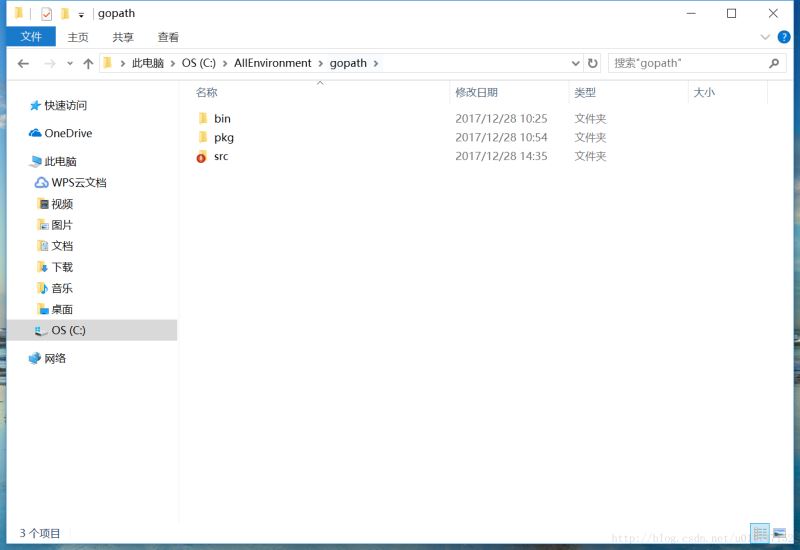
Task: Refresh the gopath folder view
Action: point(592,63)
